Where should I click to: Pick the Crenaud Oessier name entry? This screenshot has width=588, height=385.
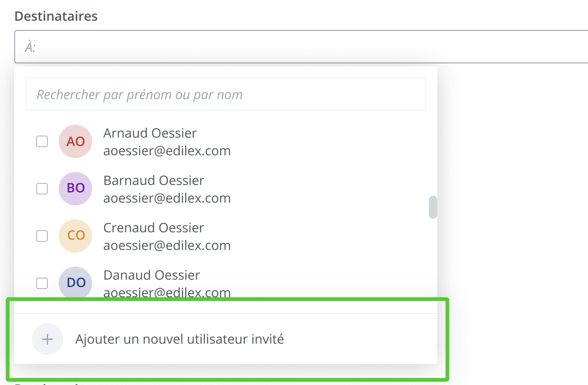pyautogui.click(x=154, y=228)
